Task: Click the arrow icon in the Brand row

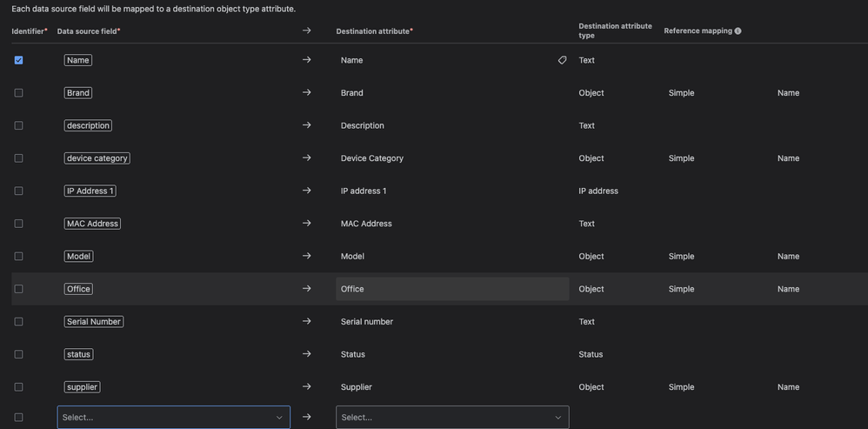Action: pos(306,92)
